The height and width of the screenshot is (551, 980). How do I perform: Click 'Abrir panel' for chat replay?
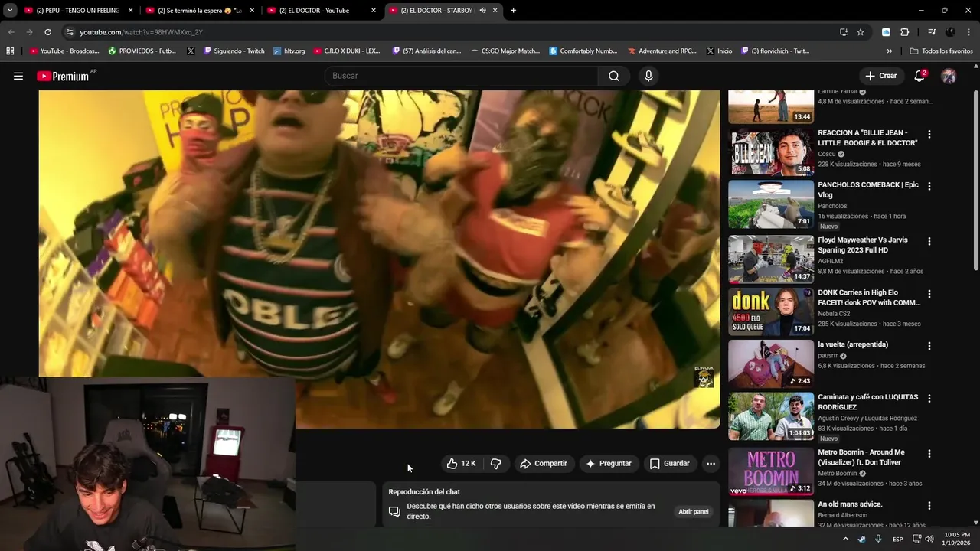point(694,511)
